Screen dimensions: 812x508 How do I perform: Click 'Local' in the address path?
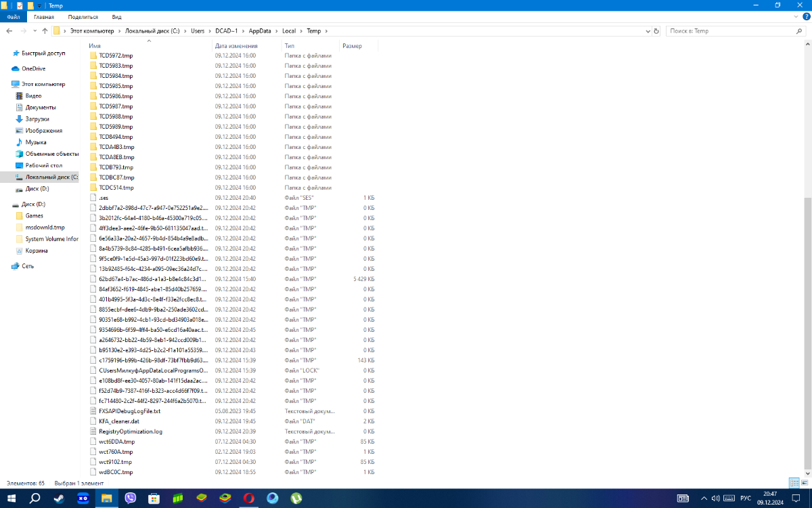[x=289, y=31]
